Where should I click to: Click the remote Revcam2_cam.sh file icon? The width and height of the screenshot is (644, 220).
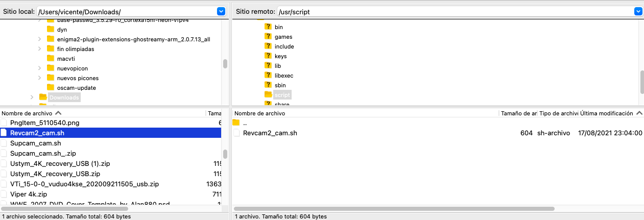coord(236,133)
